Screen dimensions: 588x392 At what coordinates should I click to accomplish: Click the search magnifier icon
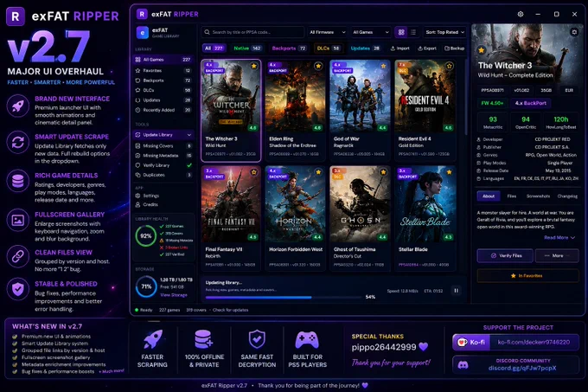click(x=207, y=32)
